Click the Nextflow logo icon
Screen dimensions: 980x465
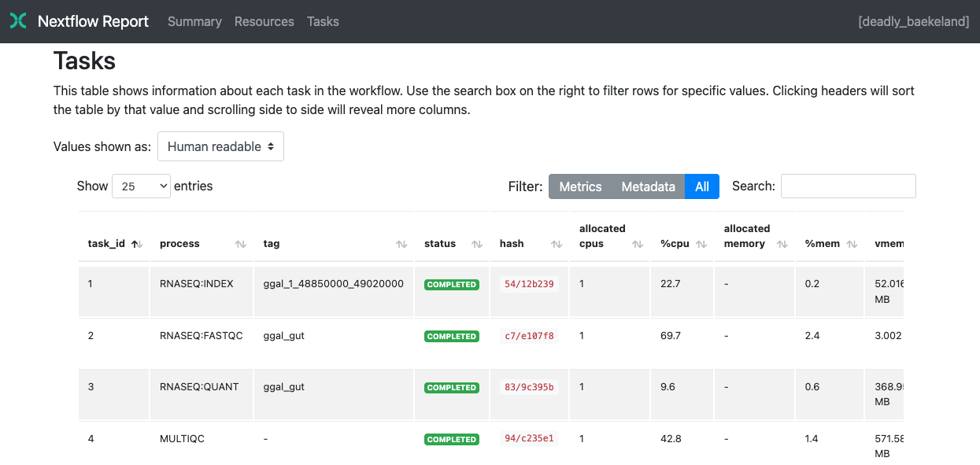tap(18, 21)
